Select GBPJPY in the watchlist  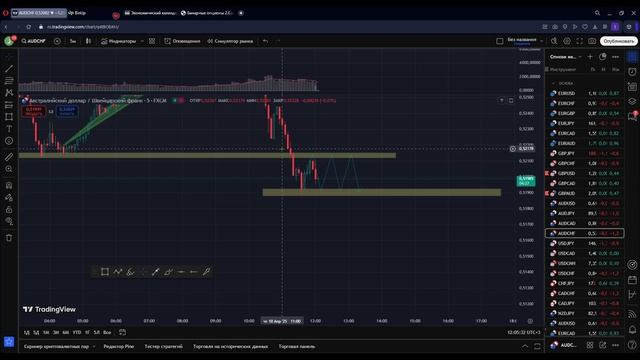(584, 153)
